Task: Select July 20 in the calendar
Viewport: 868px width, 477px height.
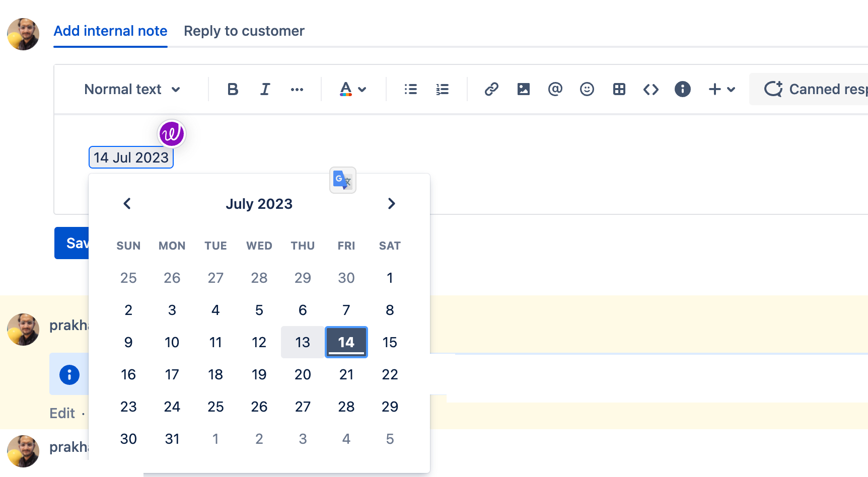Action: [x=303, y=374]
